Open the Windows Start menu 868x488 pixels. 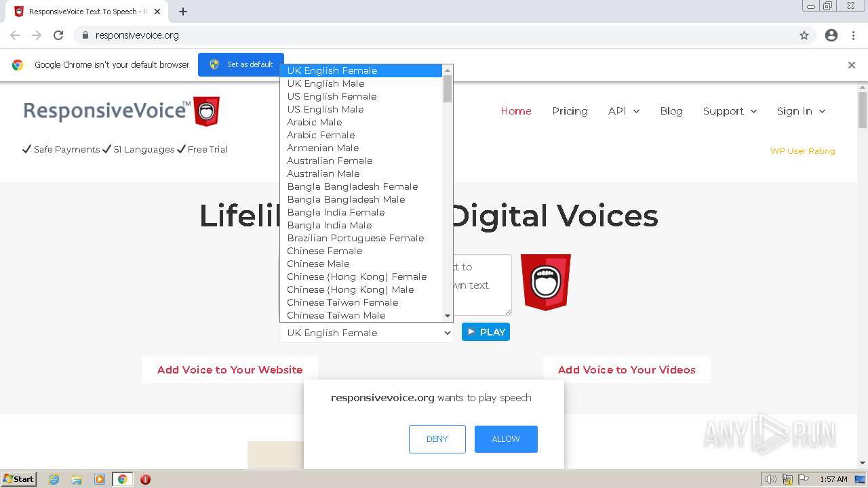click(x=18, y=479)
